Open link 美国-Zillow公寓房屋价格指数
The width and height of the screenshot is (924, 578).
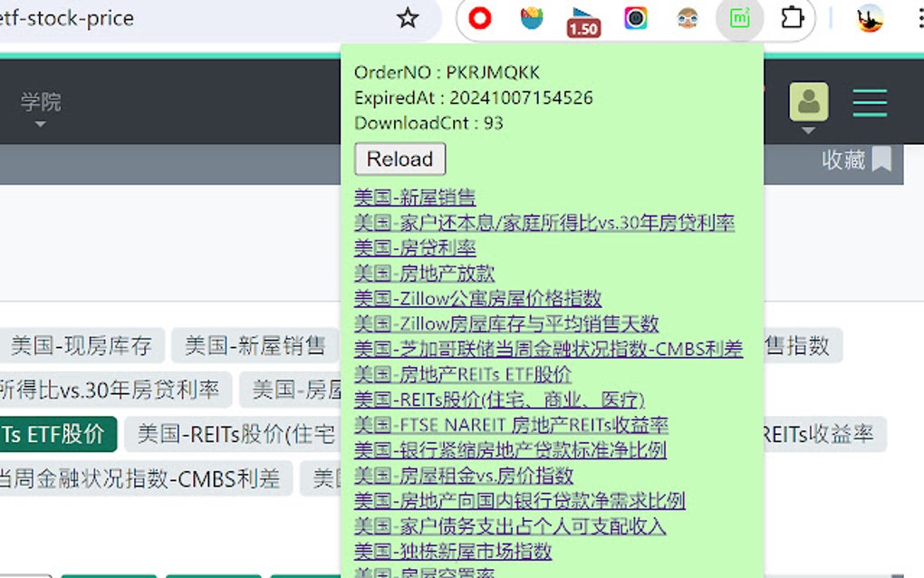coord(478,298)
